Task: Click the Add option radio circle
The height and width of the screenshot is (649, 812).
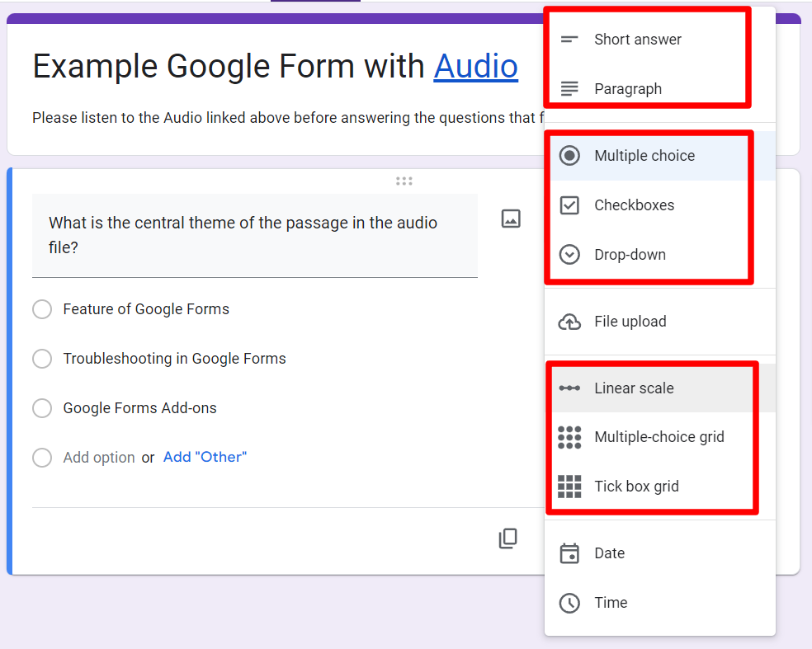Action: (x=42, y=458)
